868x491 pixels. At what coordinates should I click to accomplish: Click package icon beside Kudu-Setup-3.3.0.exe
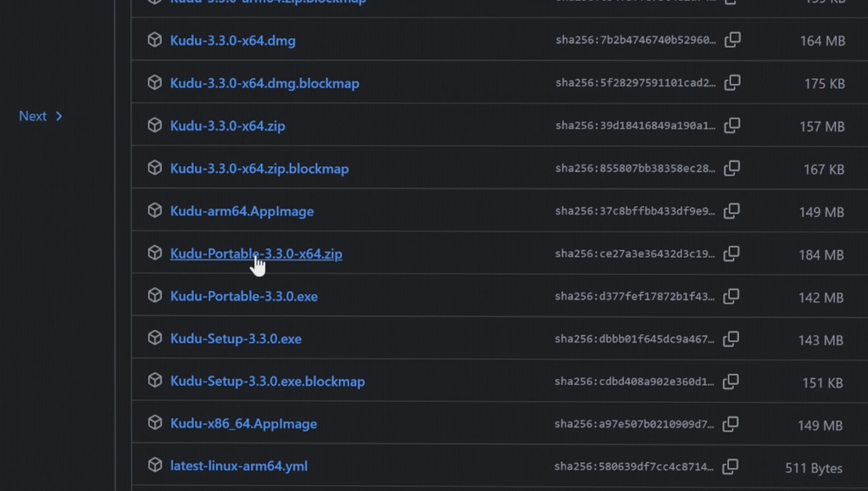[155, 338]
